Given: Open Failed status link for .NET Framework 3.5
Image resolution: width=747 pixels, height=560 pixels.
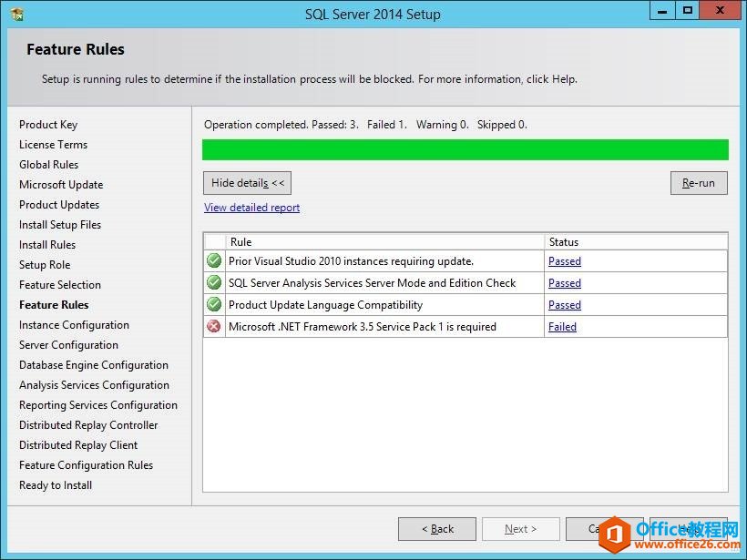Looking at the screenshot, I should click(562, 327).
